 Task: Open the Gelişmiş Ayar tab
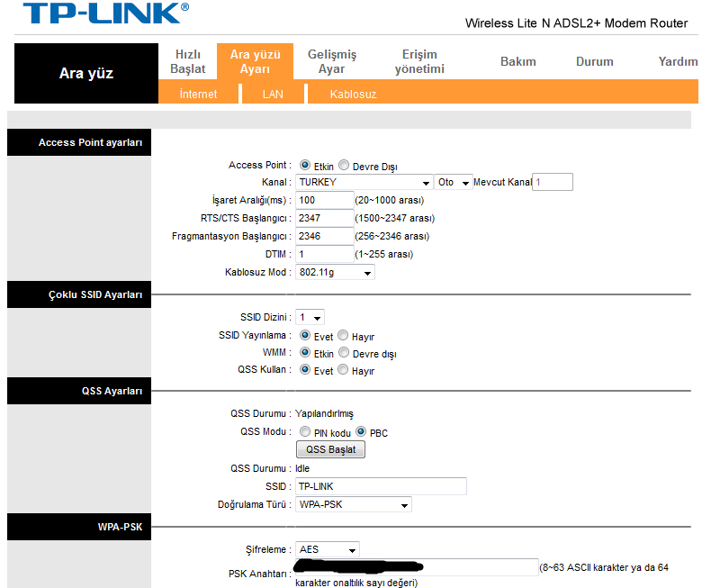coord(332,61)
